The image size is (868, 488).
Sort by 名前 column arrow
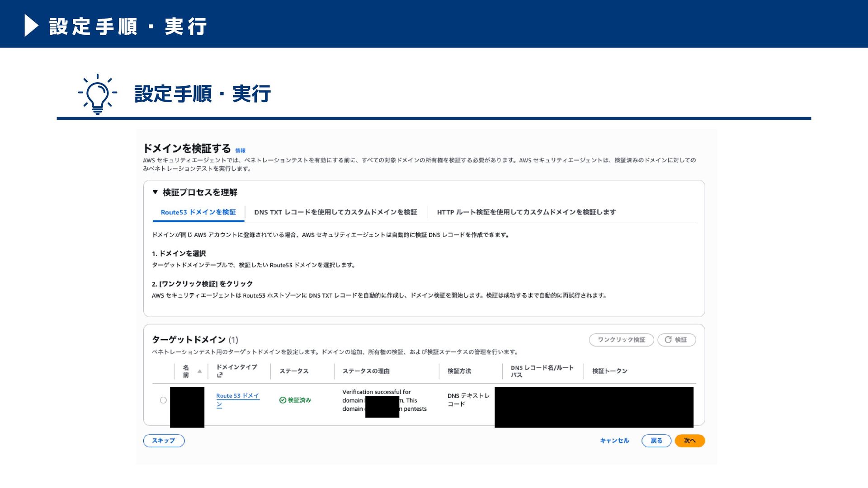(x=199, y=371)
